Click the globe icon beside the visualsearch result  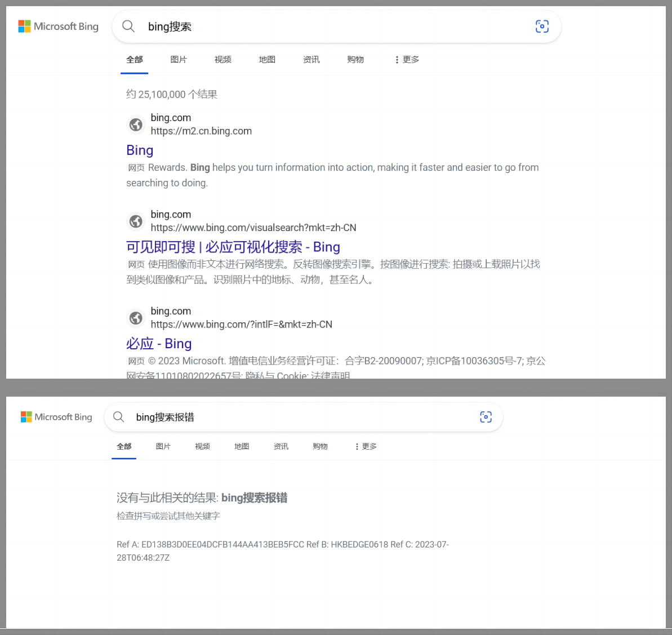click(136, 221)
